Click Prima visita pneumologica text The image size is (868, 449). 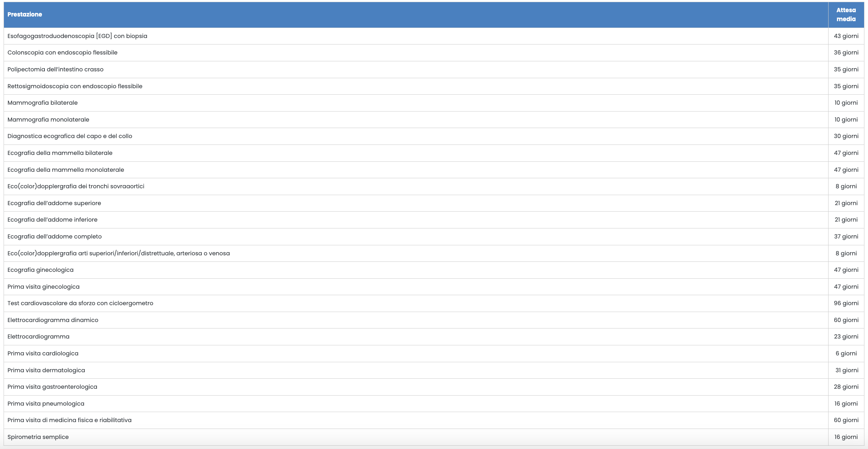[46, 403]
